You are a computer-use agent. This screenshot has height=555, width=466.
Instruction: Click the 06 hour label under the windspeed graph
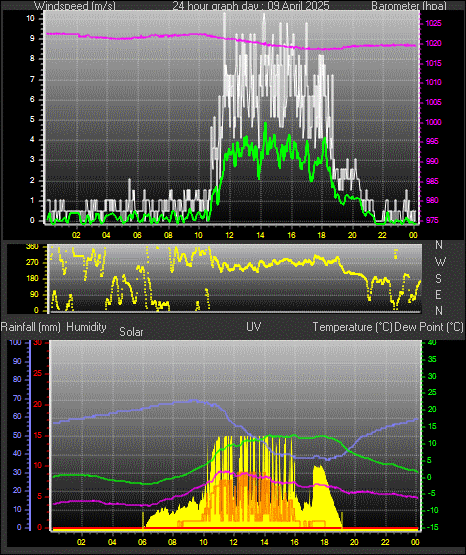point(137,235)
